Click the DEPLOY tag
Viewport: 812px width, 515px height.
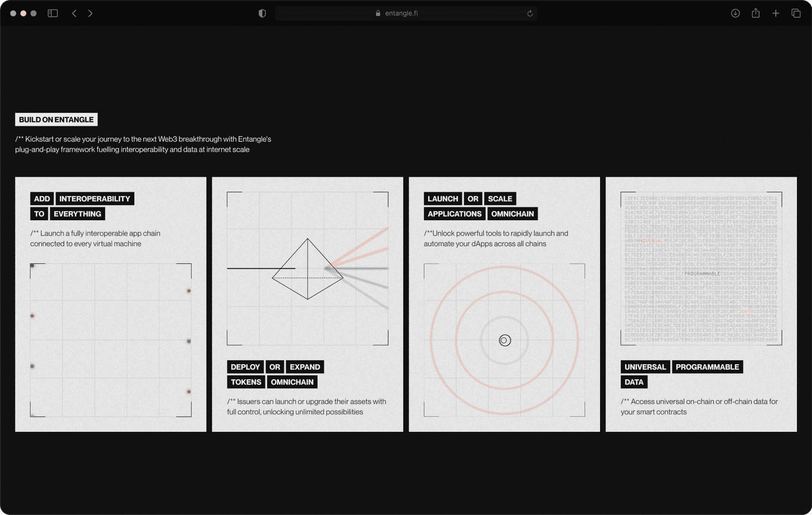[246, 367]
